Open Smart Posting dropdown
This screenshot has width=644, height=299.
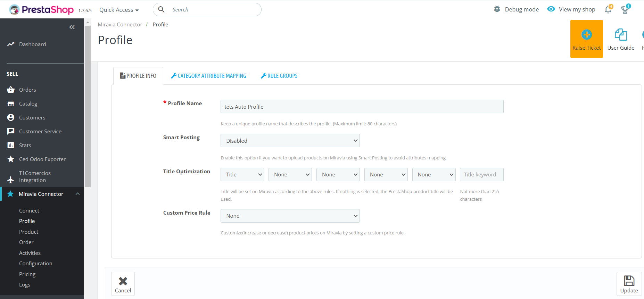(x=290, y=141)
